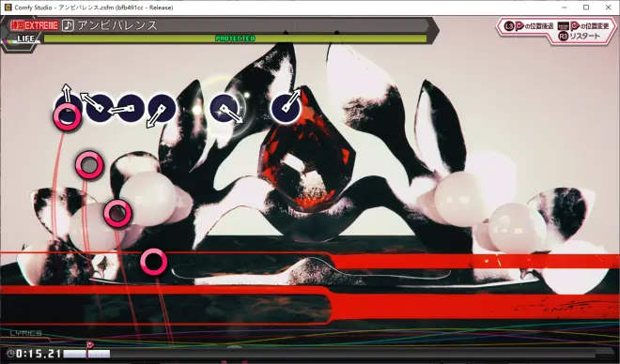
Task: Click the R3 icon beside リスタート
Action: pos(564,36)
